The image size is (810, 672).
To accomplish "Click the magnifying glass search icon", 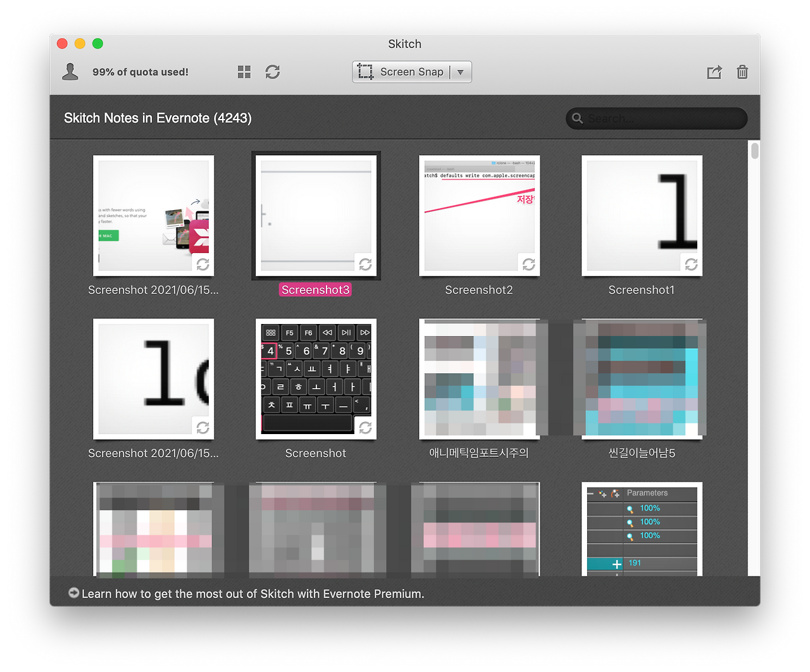I will click(577, 118).
